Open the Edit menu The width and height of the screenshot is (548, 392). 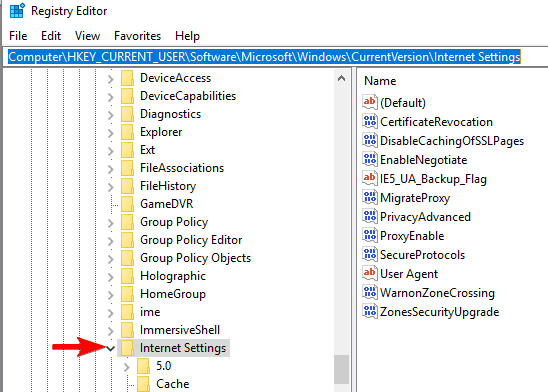(51, 36)
